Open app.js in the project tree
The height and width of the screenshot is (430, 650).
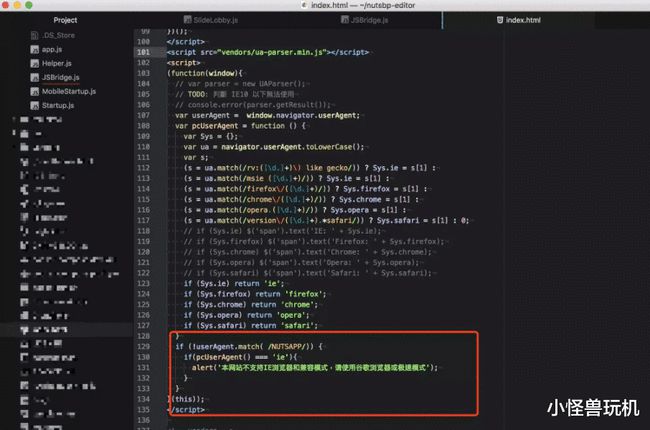[52, 50]
